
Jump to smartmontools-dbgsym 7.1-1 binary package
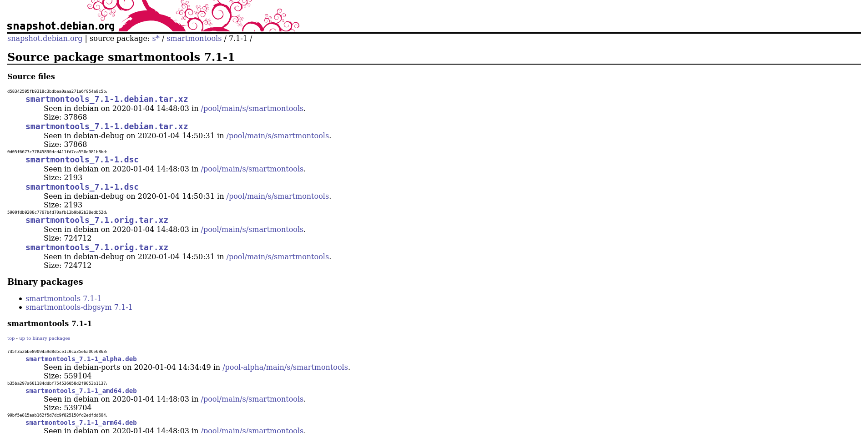pos(79,307)
